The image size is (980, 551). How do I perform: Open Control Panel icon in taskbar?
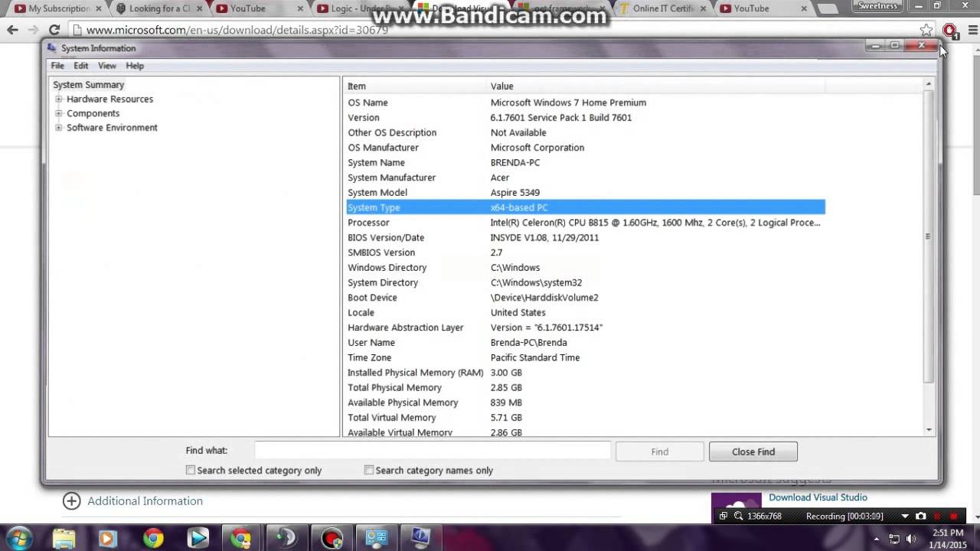pyautogui.click(x=377, y=538)
